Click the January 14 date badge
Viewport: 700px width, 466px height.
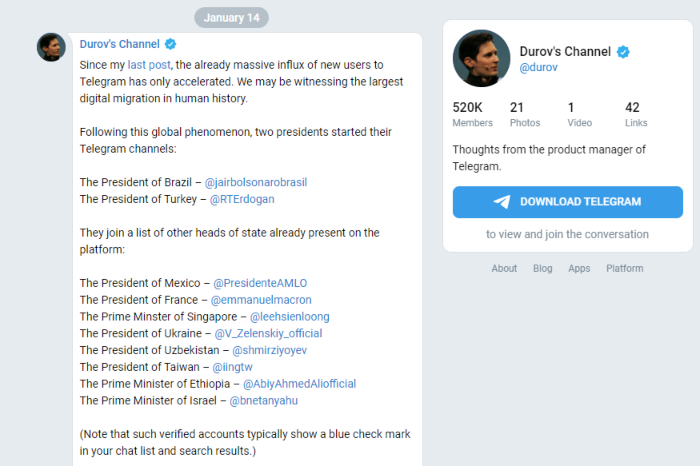click(x=231, y=18)
